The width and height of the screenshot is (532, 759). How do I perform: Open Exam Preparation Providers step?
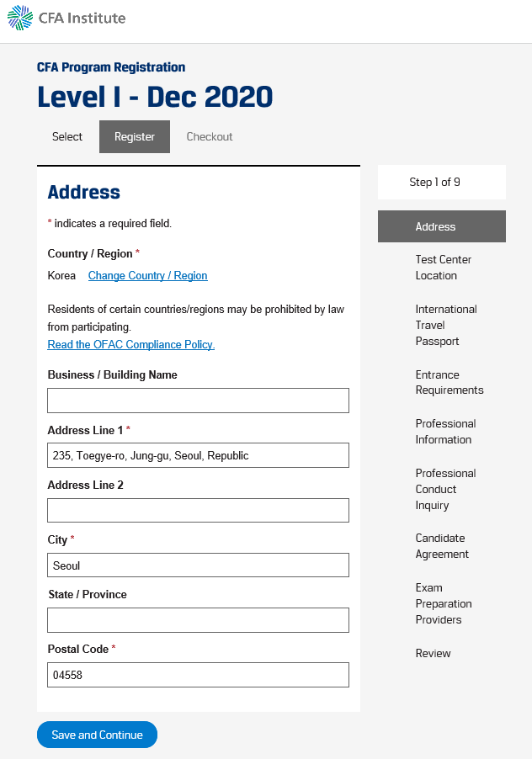444,603
